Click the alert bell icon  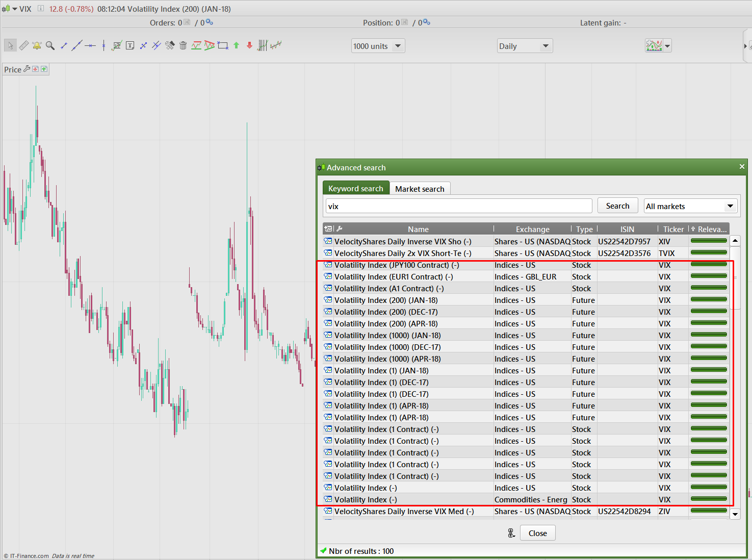click(x=37, y=45)
